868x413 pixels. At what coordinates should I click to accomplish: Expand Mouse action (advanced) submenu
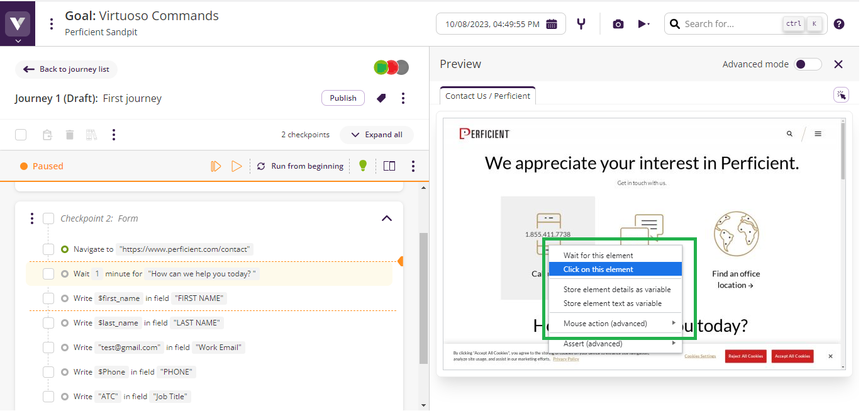pos(615,324)
